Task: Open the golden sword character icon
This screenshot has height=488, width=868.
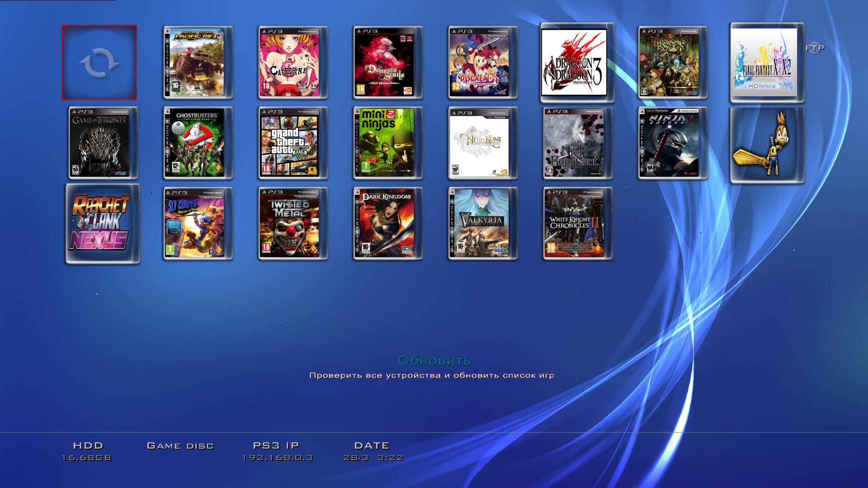Action: [x=767, y=145]
